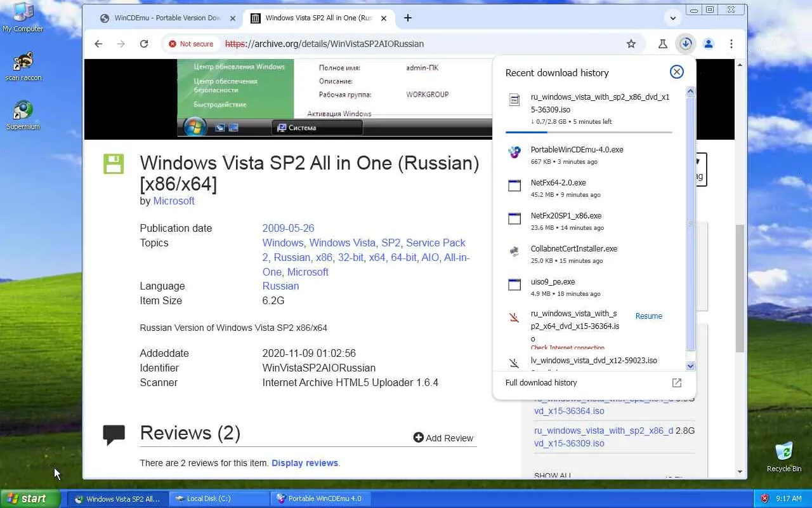Image resolution: width=812 pixels, height=508 pixels.
Task: Select the scan raccoon desktop shortcut
Action: click(x=23, y=67)
